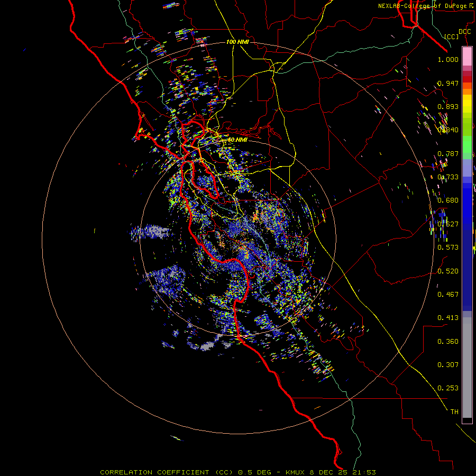This screenshot has height=476, width=476.
Task: Click the KMUX radar site identifier
Action: coord(296,472)
